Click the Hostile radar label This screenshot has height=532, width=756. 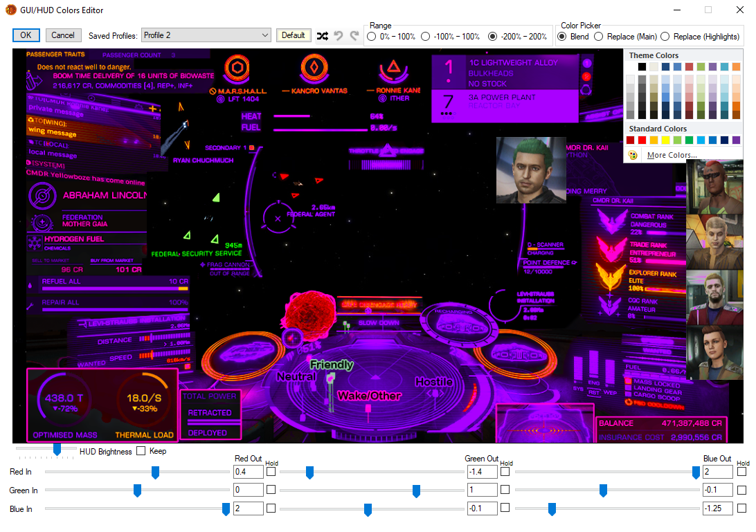pyautogui.click(x=434, y=382)
